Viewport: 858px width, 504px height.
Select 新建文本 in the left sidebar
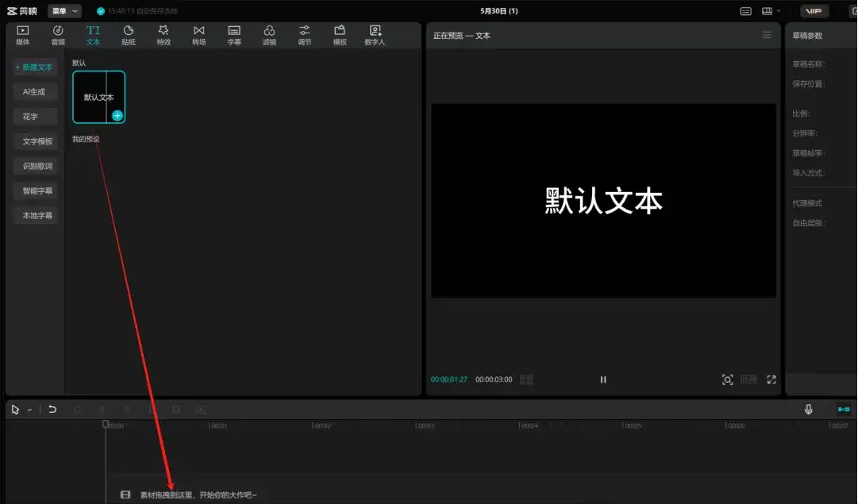(x=35, y=67)
